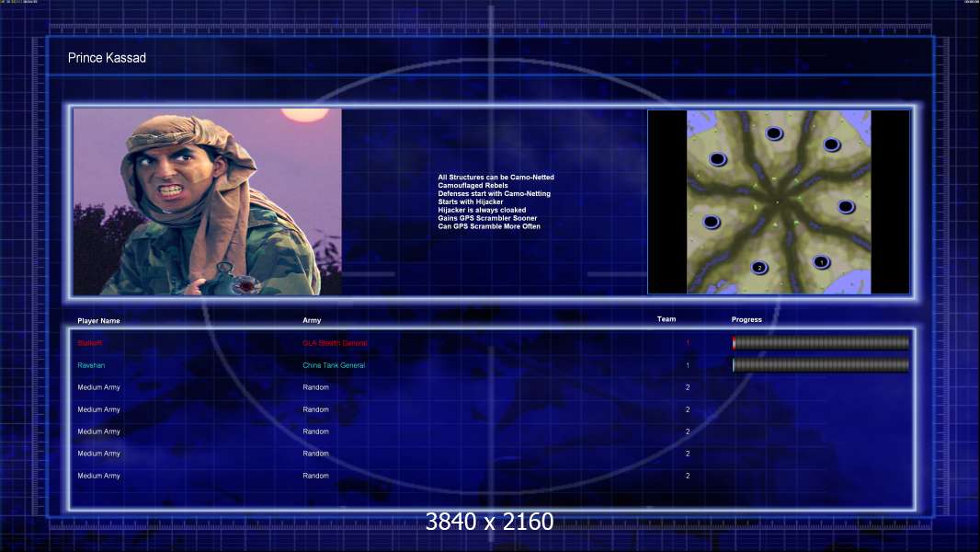
Task: Click the map preview thumbnail
Action: [x=779, y=201]
